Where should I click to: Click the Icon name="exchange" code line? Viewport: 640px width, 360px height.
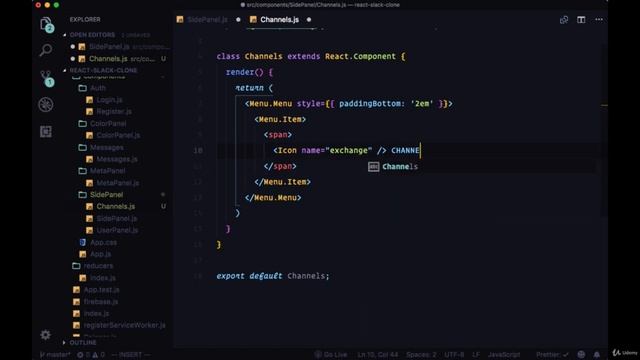(x=347, y=151)
